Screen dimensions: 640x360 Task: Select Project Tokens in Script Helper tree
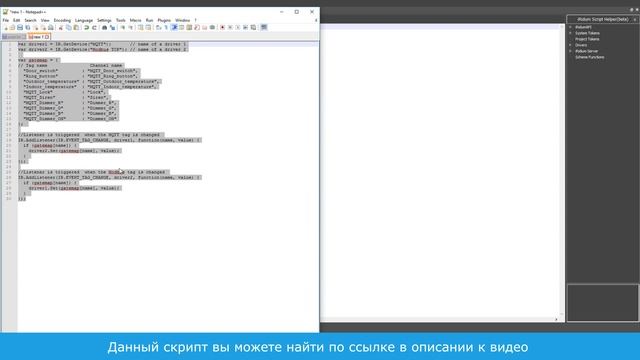pyautogui.click(x=587, y=39)
